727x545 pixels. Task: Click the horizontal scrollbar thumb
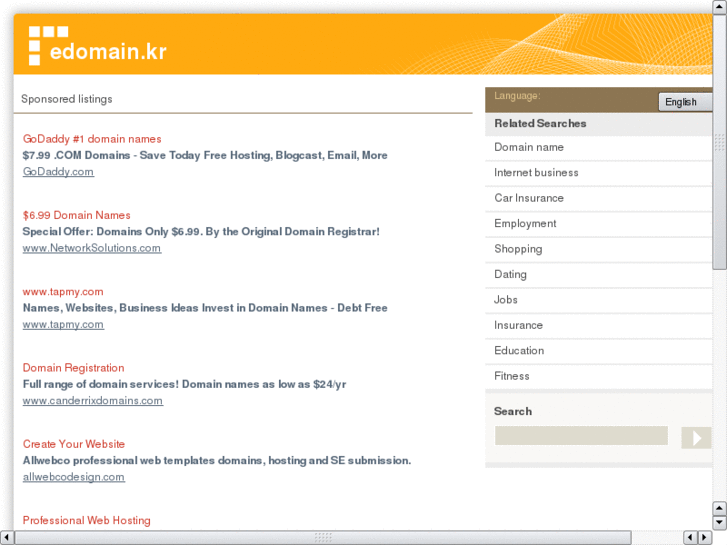point(323,538)
